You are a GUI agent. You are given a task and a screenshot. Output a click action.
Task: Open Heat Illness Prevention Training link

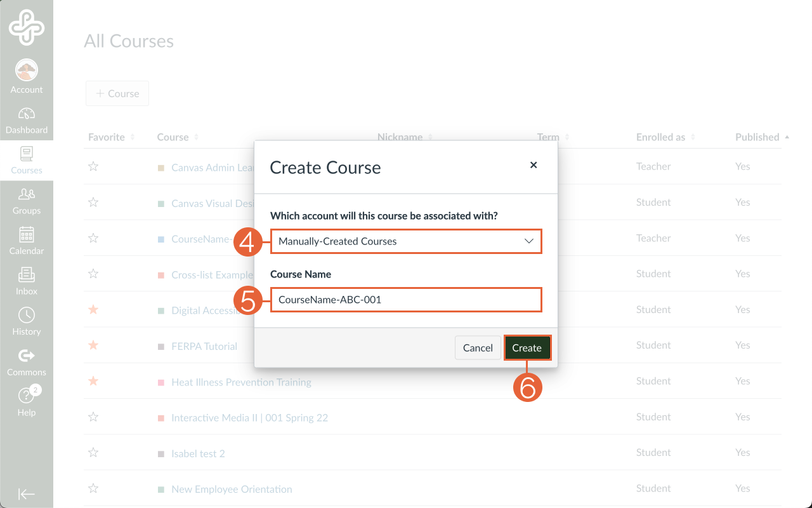241,382
